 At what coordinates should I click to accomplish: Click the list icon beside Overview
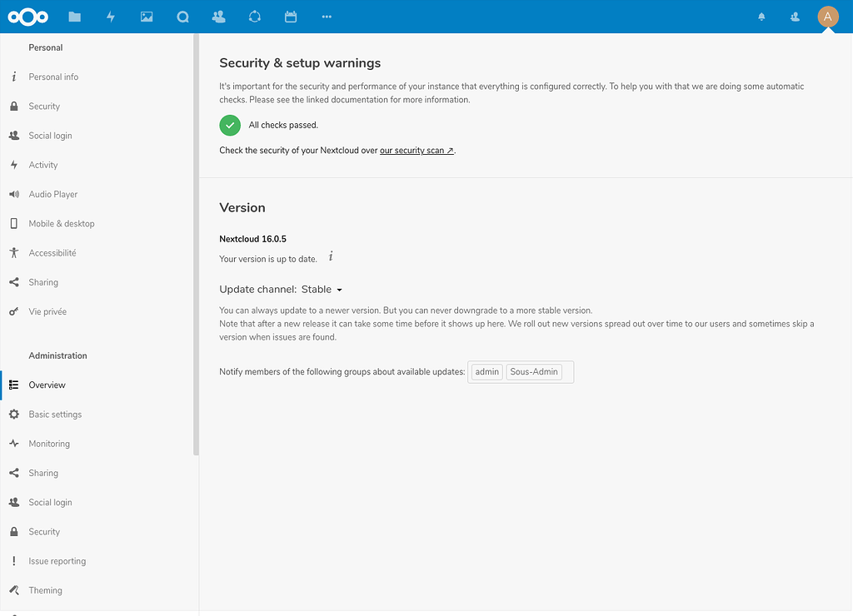point(14,385)
